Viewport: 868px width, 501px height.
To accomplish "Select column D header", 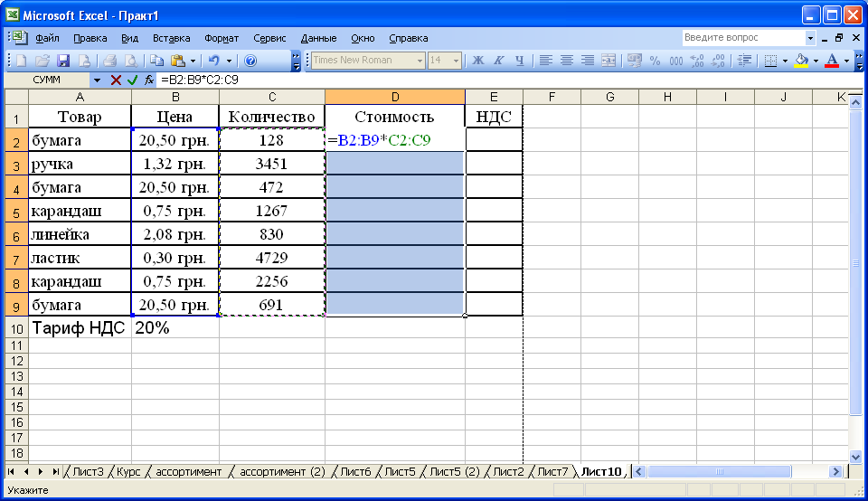I will (x=395, y=98).
